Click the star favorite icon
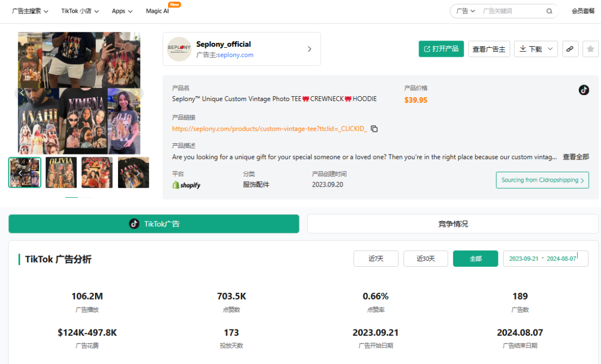Image resolution: width=601 pixels, height=364 pixels. coord(590,49)
